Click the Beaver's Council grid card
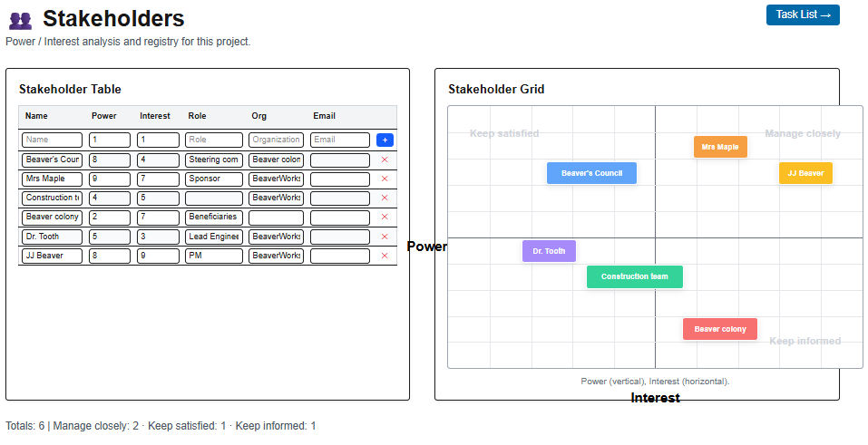This screenshot has height=445, width=868. pos(591,173)
